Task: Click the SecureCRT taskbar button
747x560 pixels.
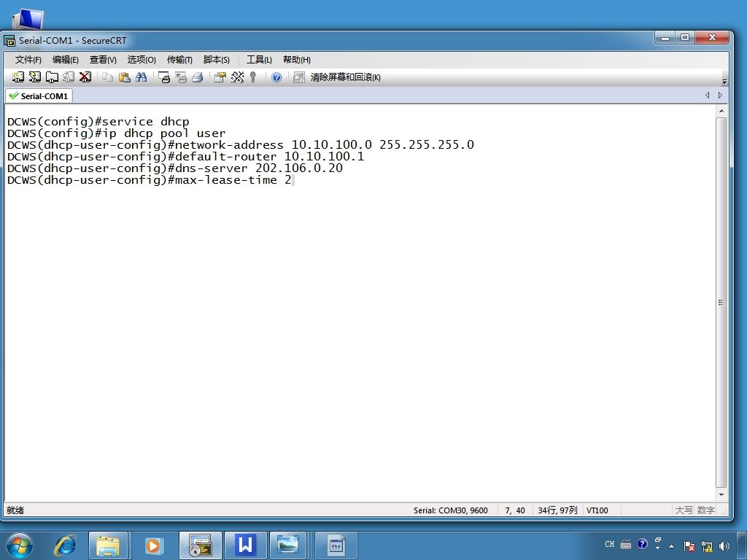Action: [200, 545]
